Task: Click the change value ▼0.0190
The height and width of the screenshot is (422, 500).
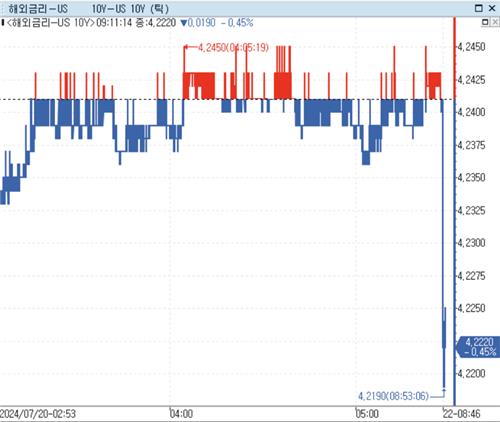Action: point(198,23)
